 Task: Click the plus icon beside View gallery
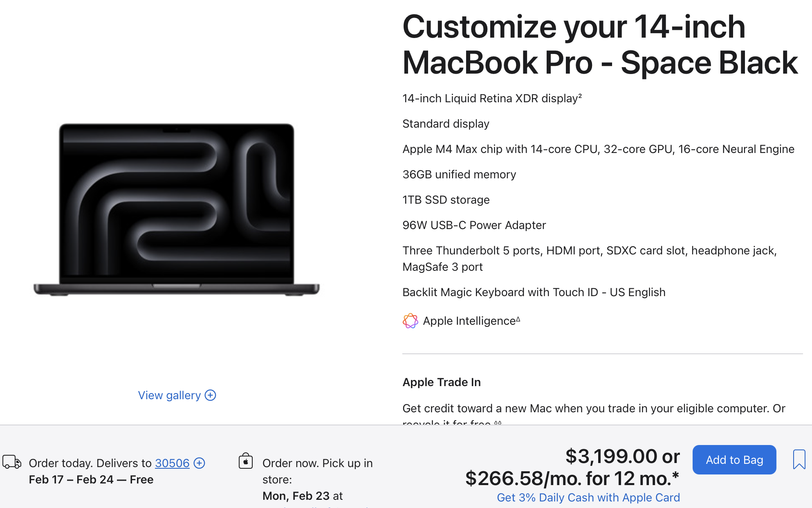[x=211, y=395]
